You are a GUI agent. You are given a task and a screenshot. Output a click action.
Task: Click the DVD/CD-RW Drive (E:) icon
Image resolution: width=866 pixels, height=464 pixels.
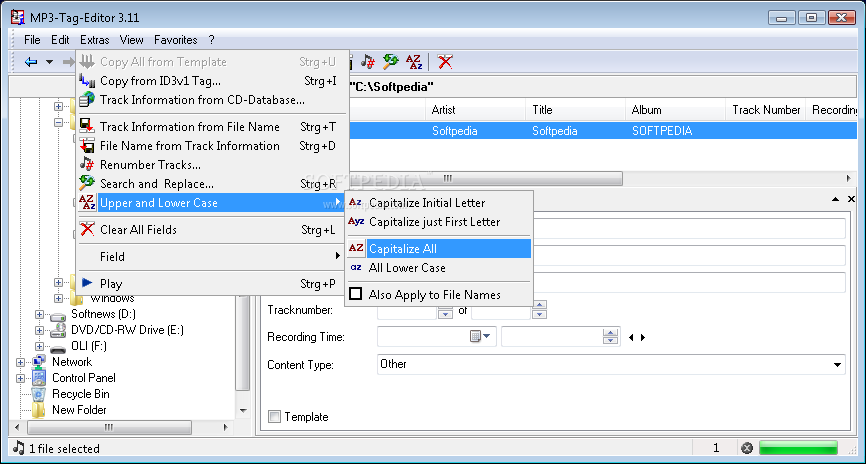(58, 331)
